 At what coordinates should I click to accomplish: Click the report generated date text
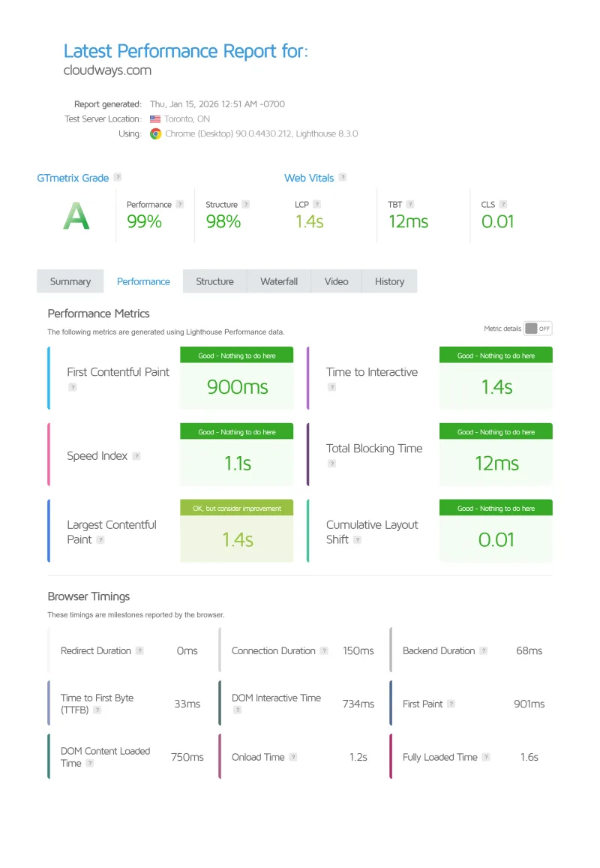tap(217, 104)
